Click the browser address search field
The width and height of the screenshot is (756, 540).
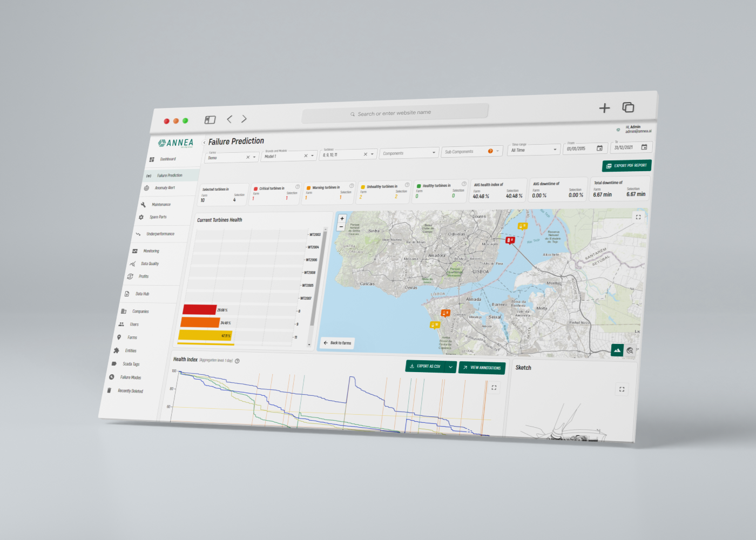[x=395, y=113]
